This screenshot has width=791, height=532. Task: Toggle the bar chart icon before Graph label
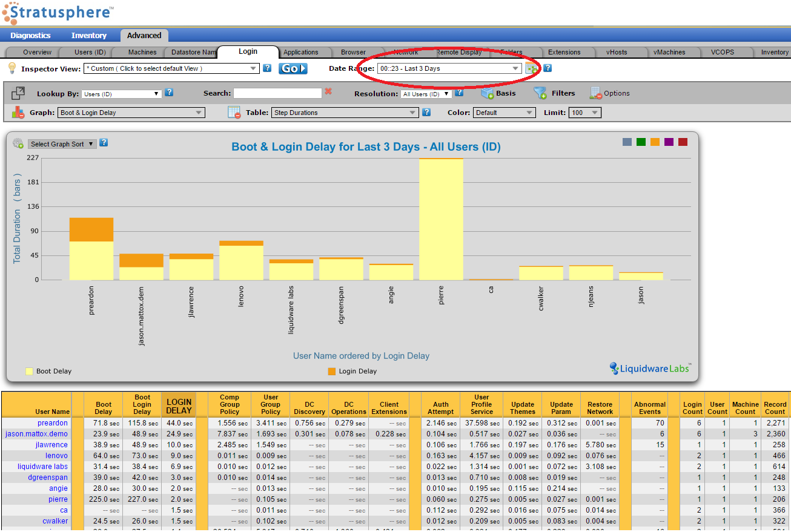tap(18, 112)
